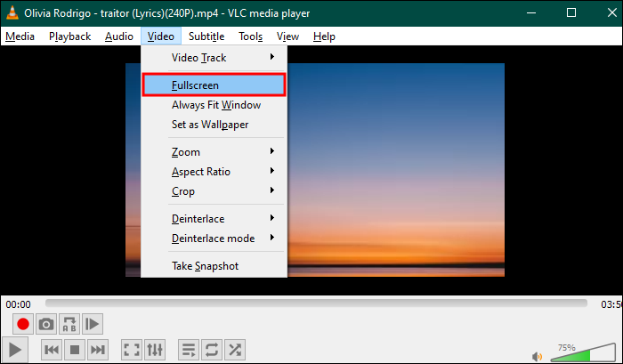Open the Help menu
This screenshot has height=364, width=623.
[324, 36]
